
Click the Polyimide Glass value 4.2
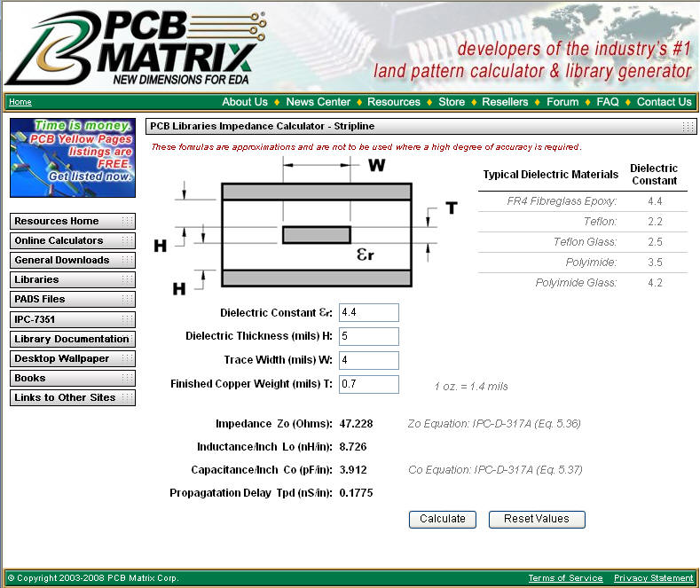coord(655,283)
